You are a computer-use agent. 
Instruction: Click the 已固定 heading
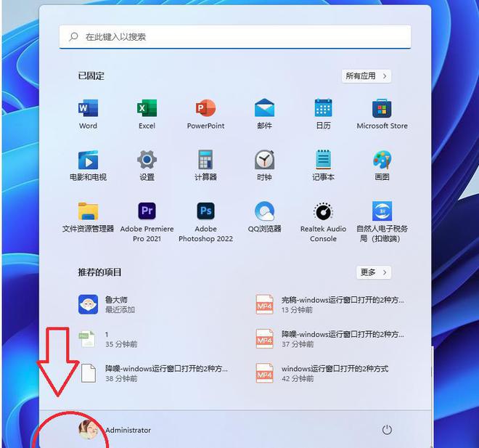click(91, 76)
